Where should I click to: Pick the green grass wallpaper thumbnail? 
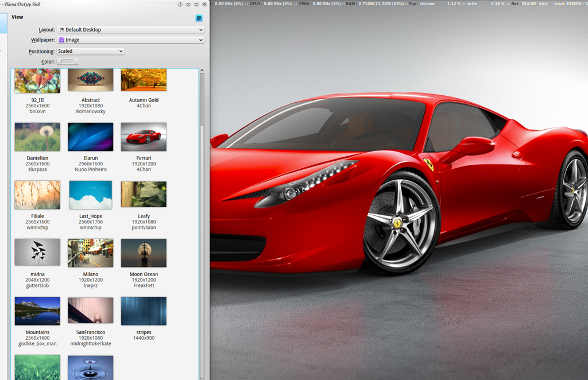click(37, 367)
